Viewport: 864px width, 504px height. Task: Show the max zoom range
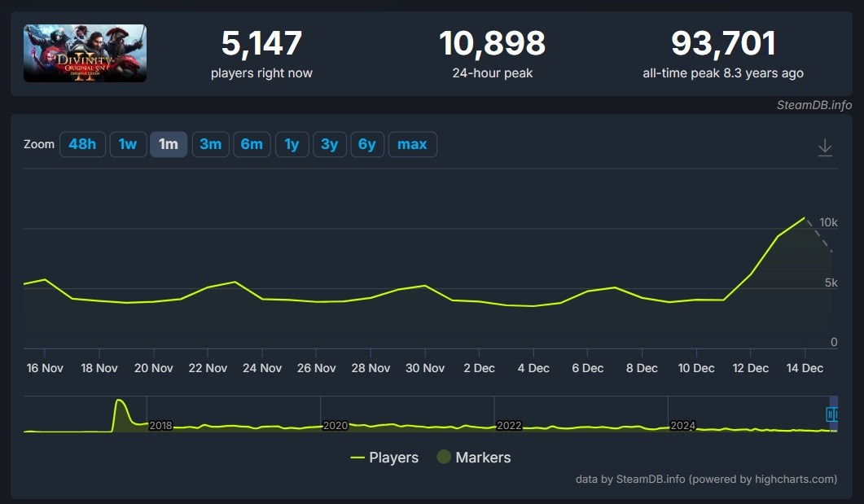click(412, 144)
